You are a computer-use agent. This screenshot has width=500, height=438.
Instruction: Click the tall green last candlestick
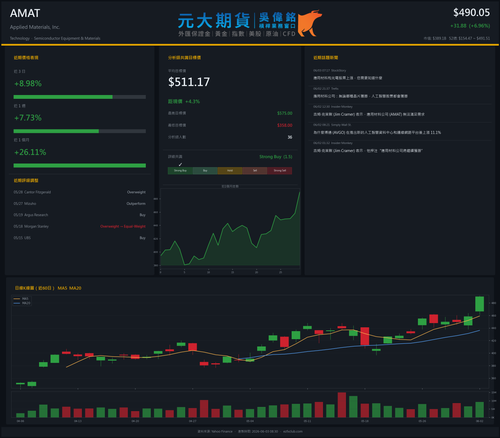tap(479, 304)
